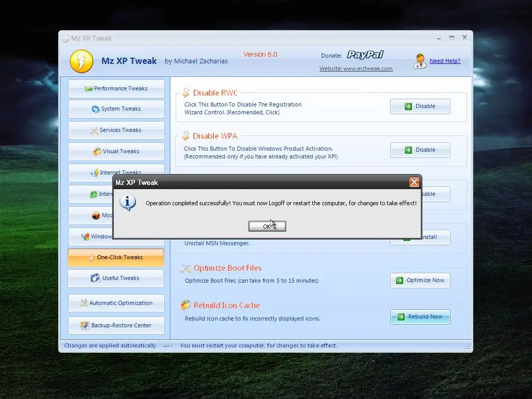Click the Firefox icon in the sidebar
The height and width of the screenshot is (399, 532).
(x=96, y=216)
